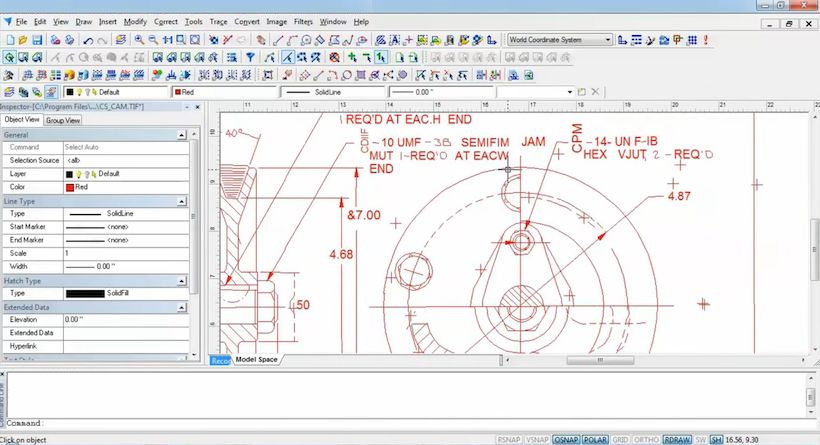Screen dimensions: 820x445
Task: Click the red pencil-cross icon in top toolbar
Action: pyautogui.click(x=227, y=40)
